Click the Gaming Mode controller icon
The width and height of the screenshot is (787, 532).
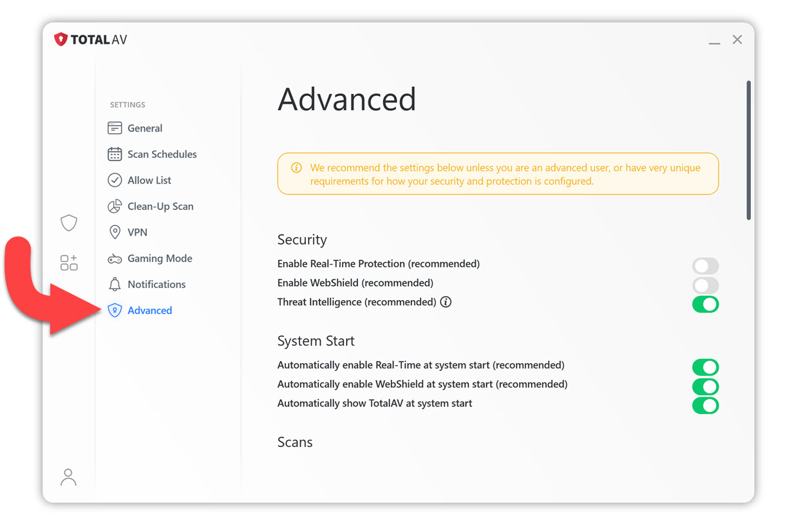point(115,259)
